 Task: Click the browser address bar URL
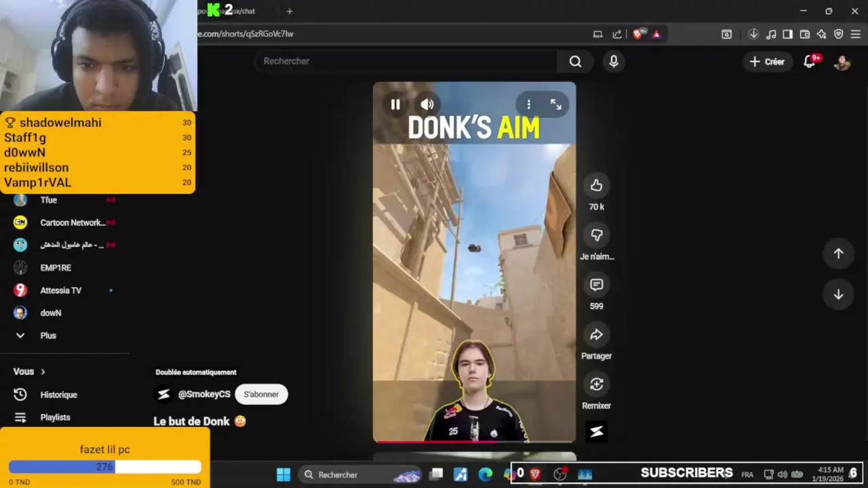[246, 34]
